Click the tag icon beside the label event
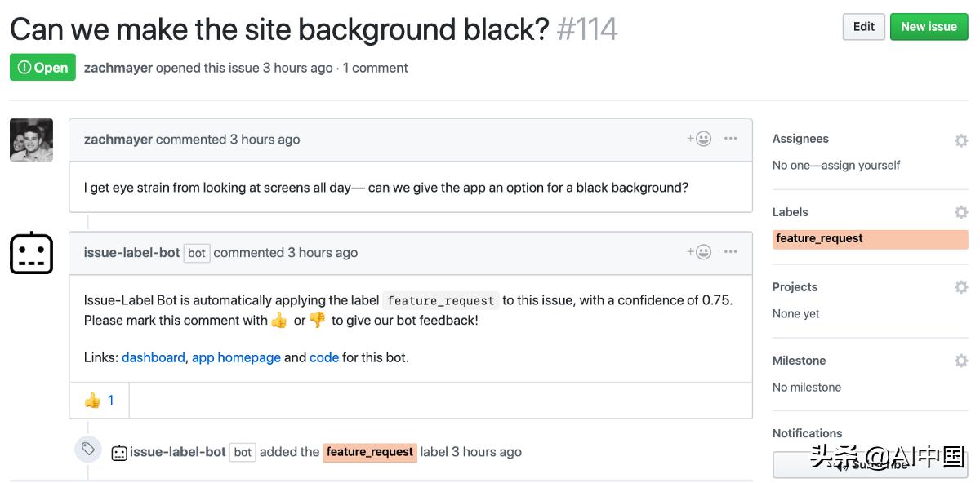The height and width of the screenshot is (483, 980). [x=88, y=449]
